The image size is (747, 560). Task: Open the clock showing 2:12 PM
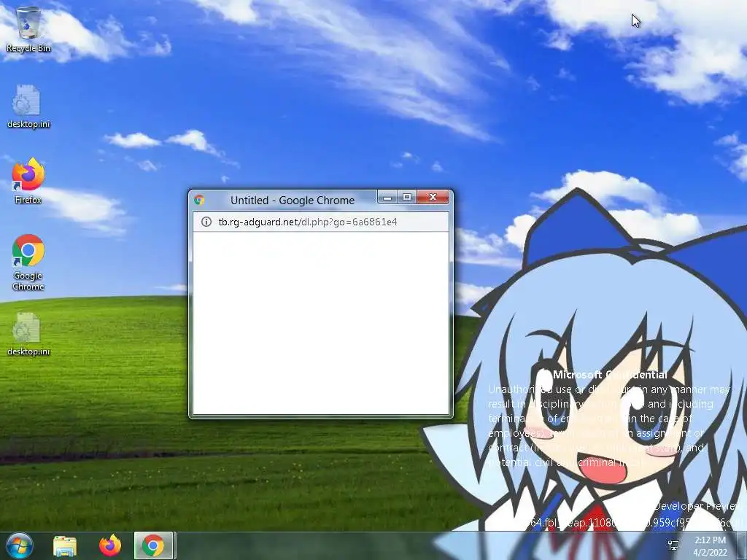pos(711,546)
